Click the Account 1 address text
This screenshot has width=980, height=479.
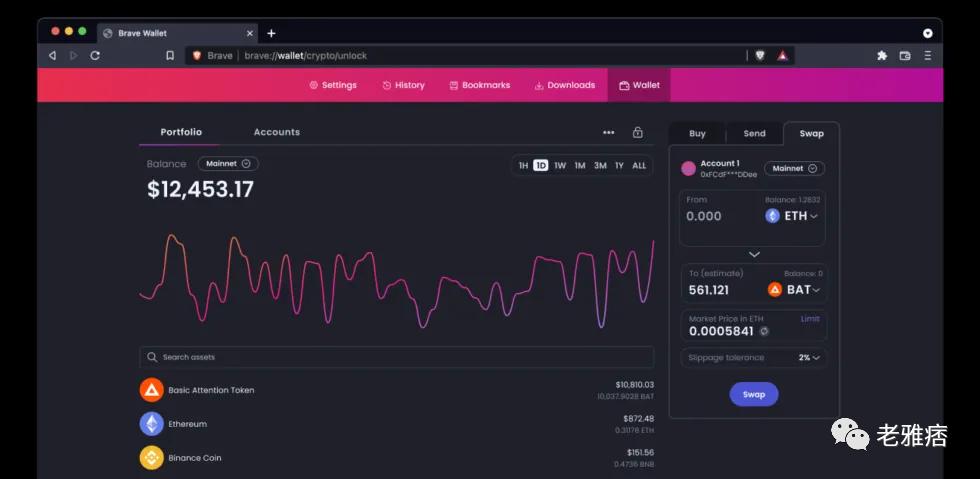click(x=728, y=174)
